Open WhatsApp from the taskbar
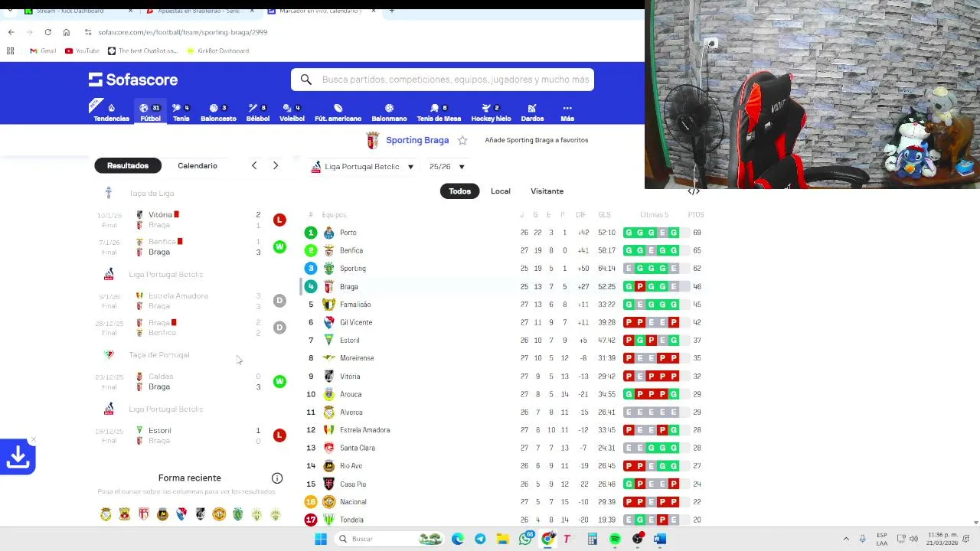This screenshot has width=980, height=551. pos(525,539)
